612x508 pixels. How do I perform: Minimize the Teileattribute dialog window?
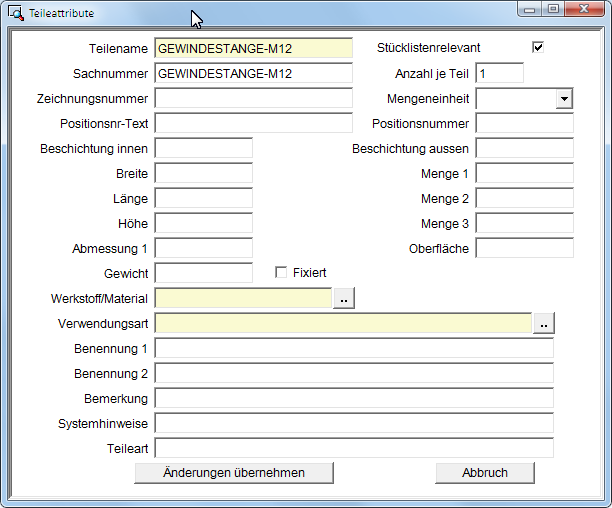[x=530, y=9]
